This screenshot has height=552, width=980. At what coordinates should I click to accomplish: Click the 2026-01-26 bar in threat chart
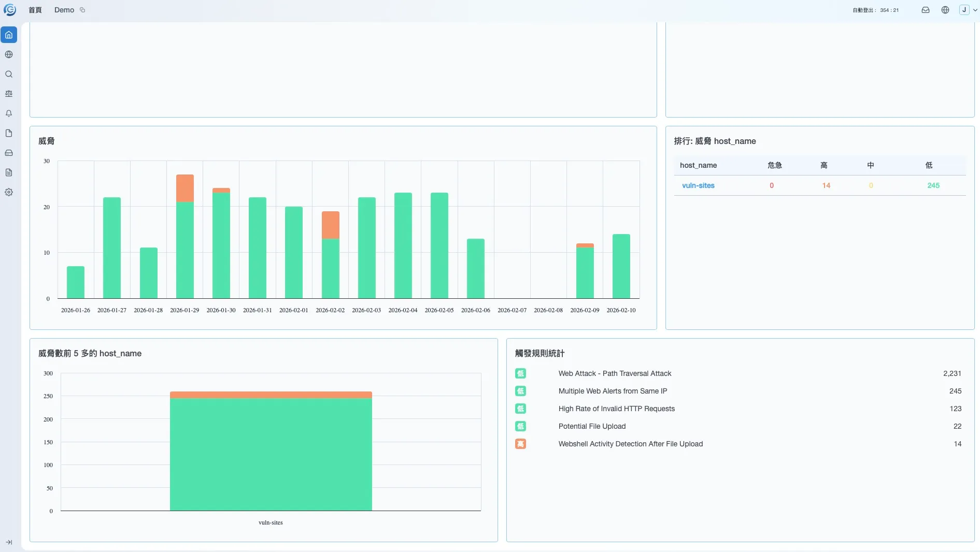click(76, 282)
